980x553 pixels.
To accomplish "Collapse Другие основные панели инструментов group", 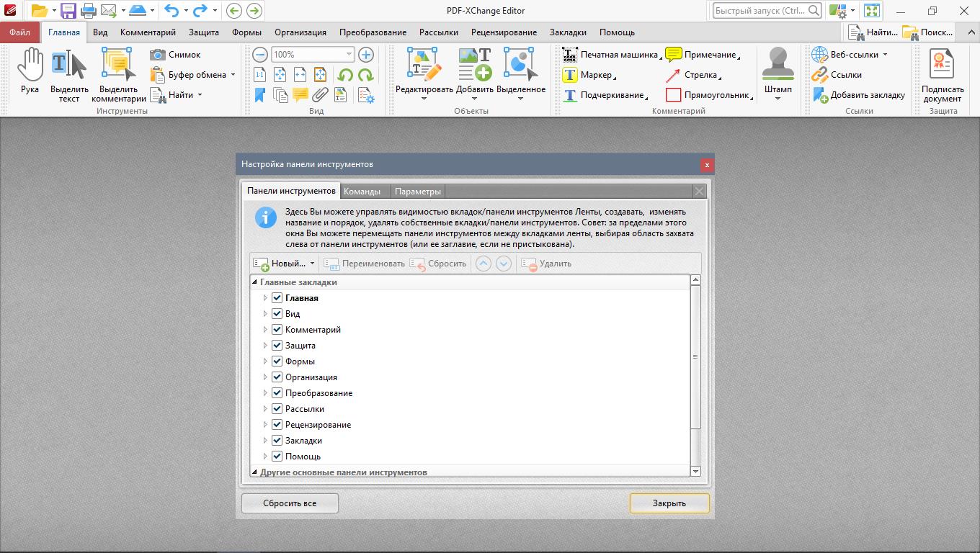I will pyautogui.click(x=254, y=472).
